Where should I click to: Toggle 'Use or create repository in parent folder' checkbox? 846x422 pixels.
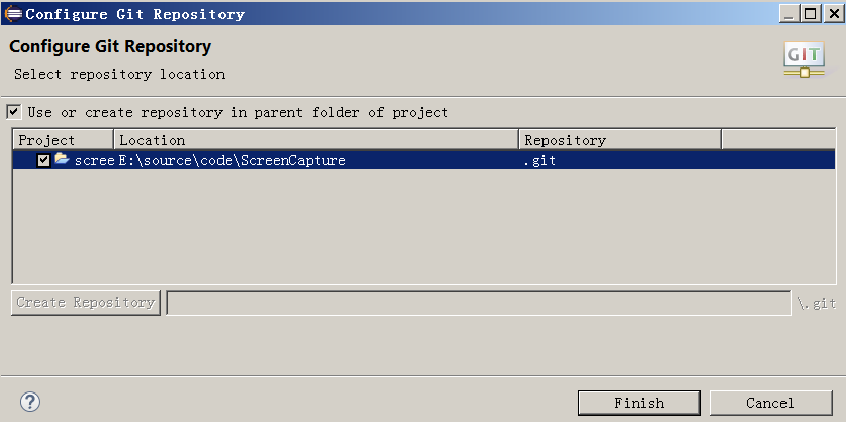[13, 112]
